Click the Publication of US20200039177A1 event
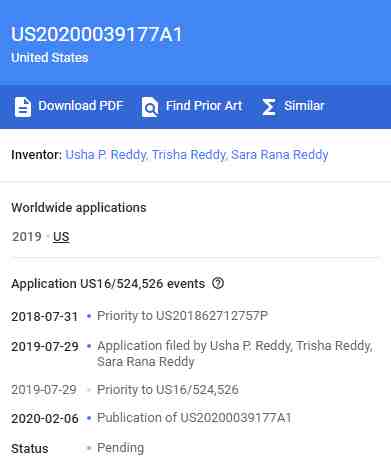391x472 pixels. click(x=194, y=418)
